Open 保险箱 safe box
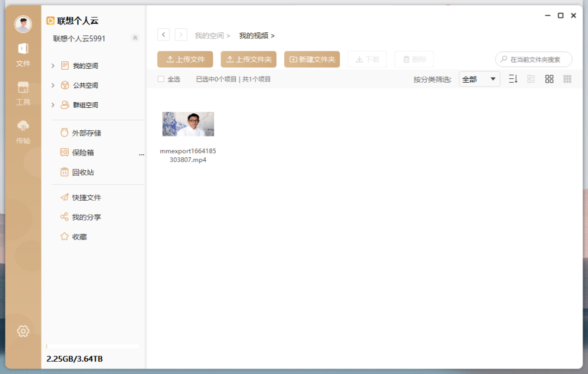This screenshot has width=588, height=374. click(77, 152)
